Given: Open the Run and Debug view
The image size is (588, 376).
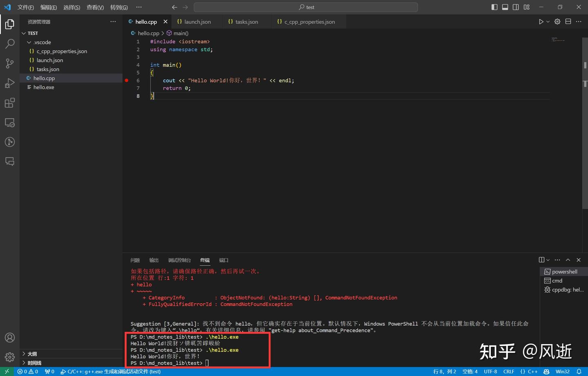Looking at the screenshot, I should [x=9, y=83].
